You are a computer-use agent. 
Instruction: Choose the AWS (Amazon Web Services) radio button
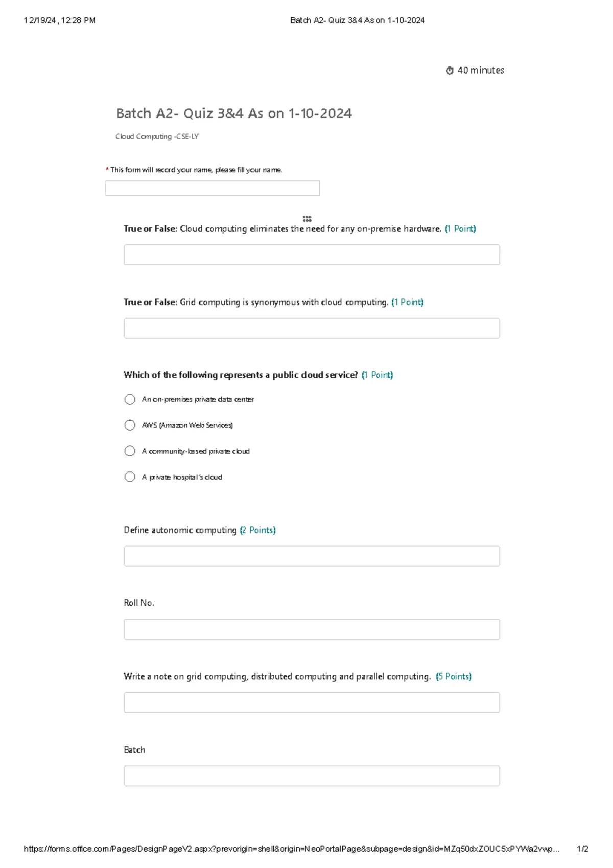130,425
